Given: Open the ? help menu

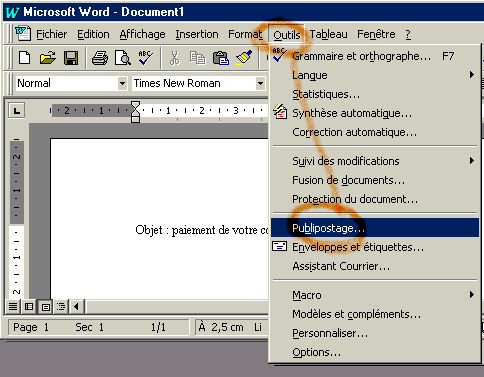Looking at the screenshot, I should 408,34.
